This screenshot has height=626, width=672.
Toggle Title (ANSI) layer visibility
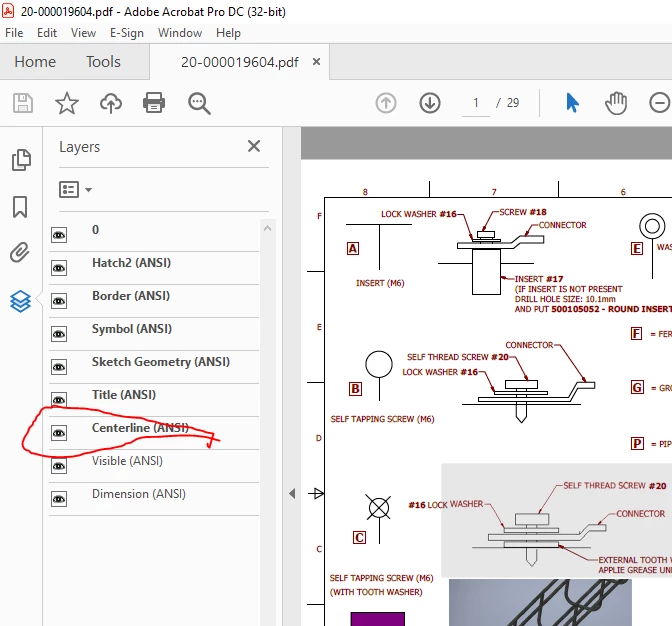click(x=59, y=400)
